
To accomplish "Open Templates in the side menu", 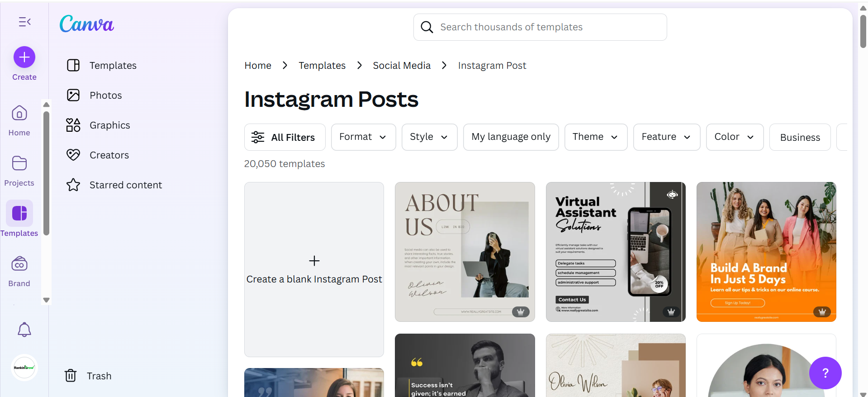I will 113,65.
